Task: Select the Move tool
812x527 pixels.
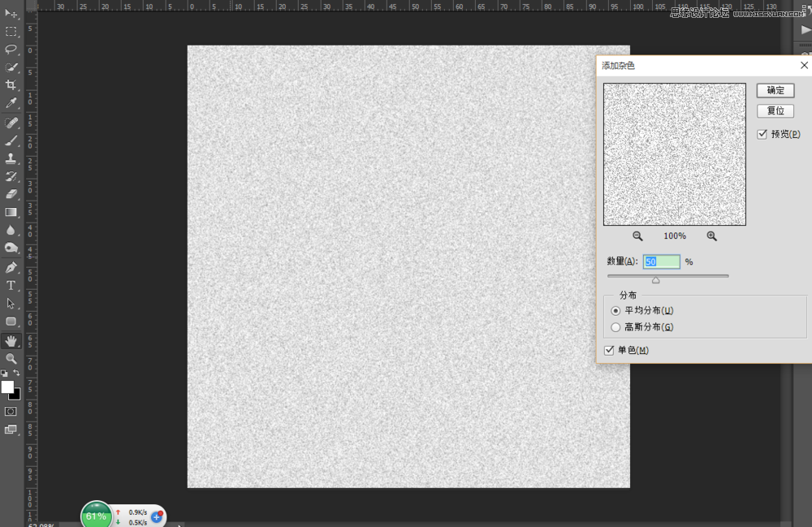Action: pos(11,14)
